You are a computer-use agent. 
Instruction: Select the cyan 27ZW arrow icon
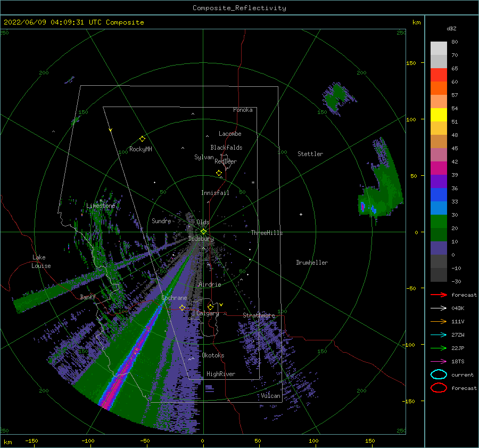pos(439,335)
